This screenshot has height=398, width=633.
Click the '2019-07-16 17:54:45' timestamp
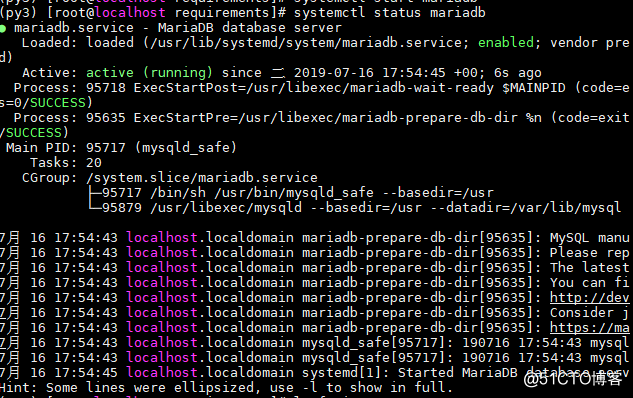[x=369, y=73]
